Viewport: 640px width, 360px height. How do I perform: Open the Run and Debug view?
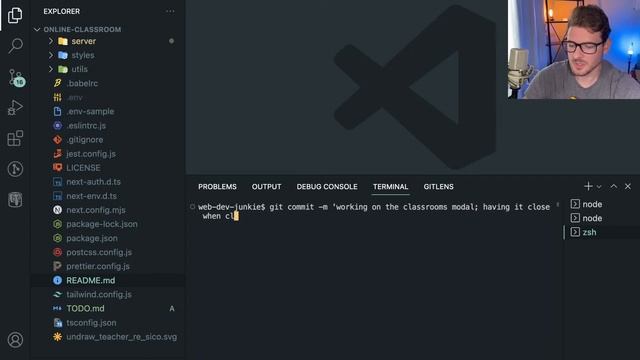point(15,108)
